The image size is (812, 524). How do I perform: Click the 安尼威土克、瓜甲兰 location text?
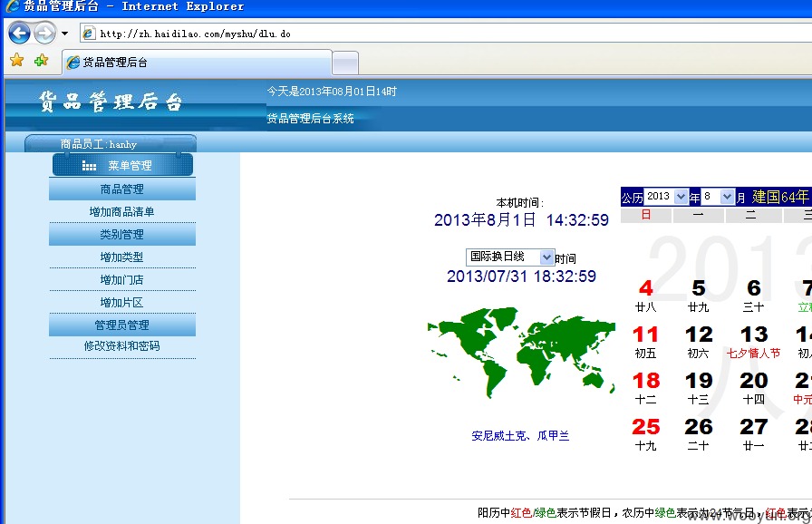click(x=520, y=435)
